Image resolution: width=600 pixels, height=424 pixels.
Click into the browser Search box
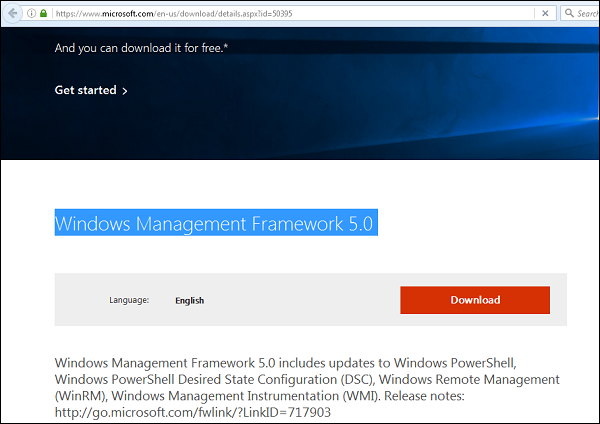point(585,14)
